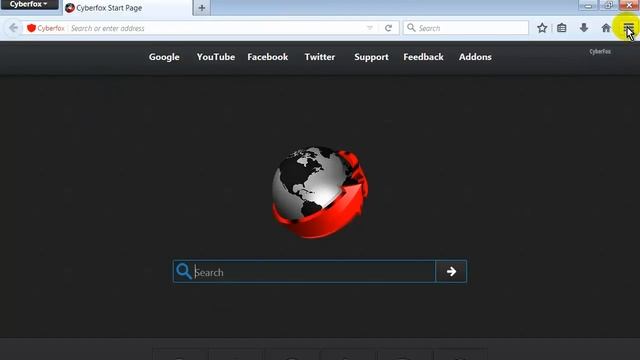Click the Home toolbar icon
640x360 pixels.
[x=606, y=28]
